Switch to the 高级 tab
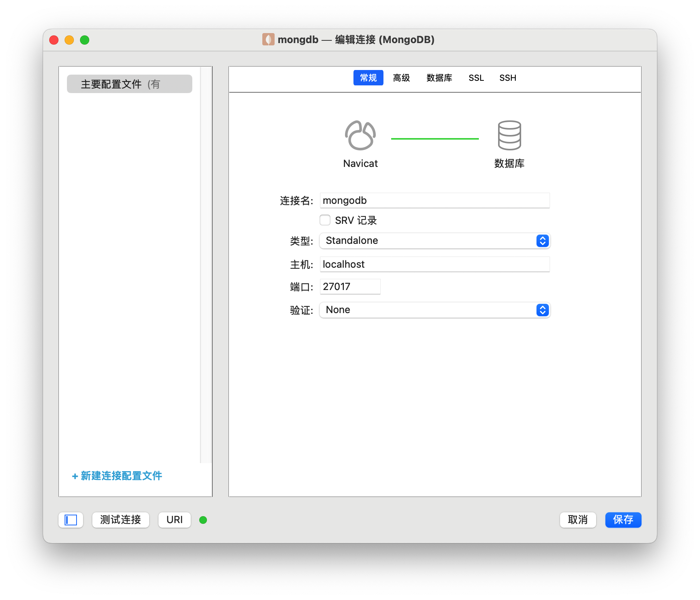Viewport: 700px width, 600px height. 401,78
